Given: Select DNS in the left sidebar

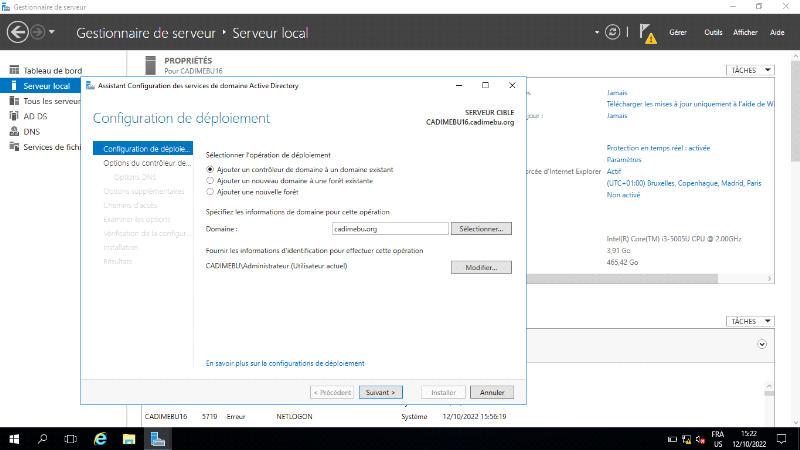Looking at the screenshot, I should point(32,131).
